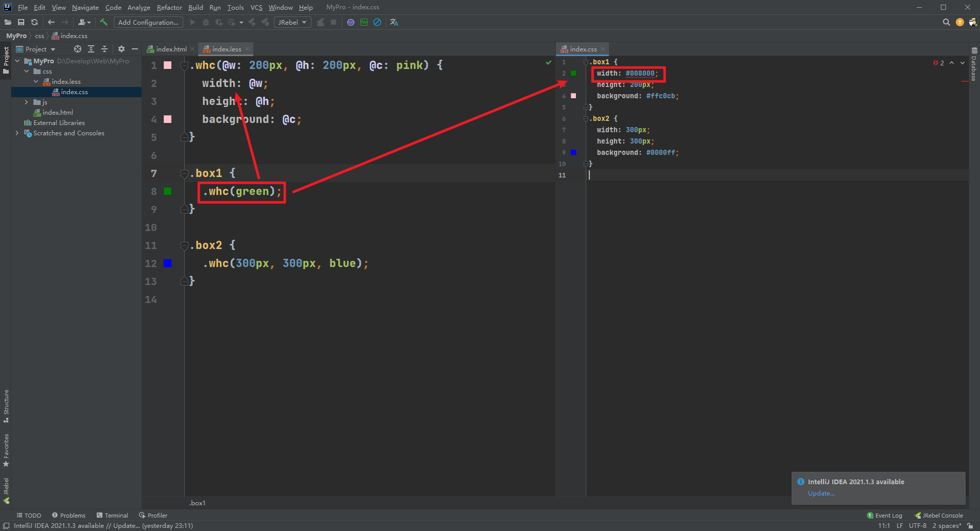The width and height of the screenshot is (980, 531).
Task: Click the Locate/Select Opened File target icon
Action: click(78, 49)
